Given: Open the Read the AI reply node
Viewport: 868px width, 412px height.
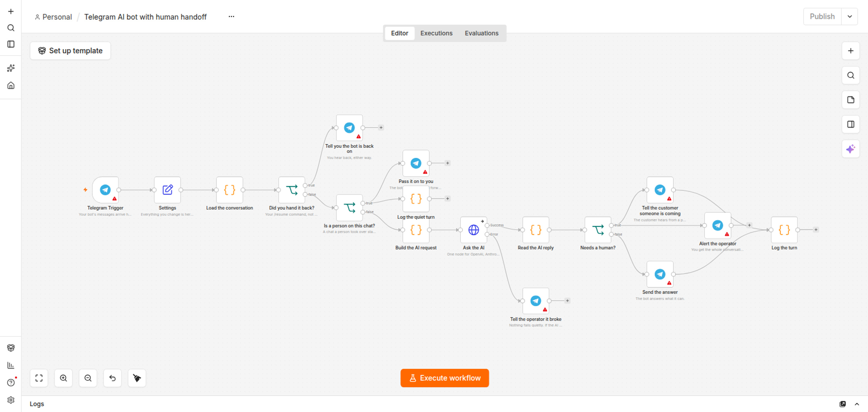Looking at the screenshot, I should (x=536, y=230).
